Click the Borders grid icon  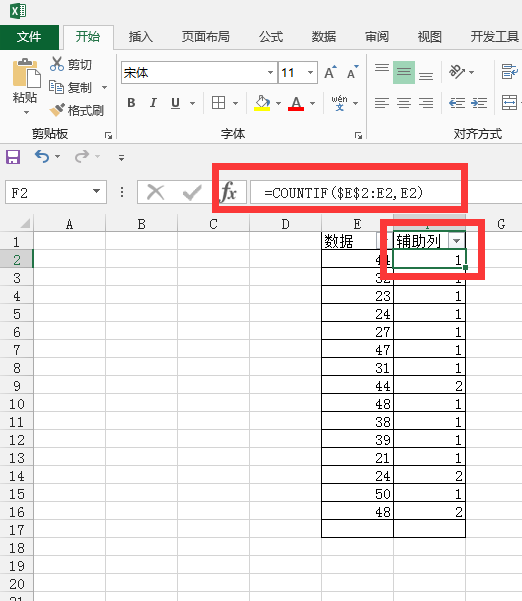(218, 103)
